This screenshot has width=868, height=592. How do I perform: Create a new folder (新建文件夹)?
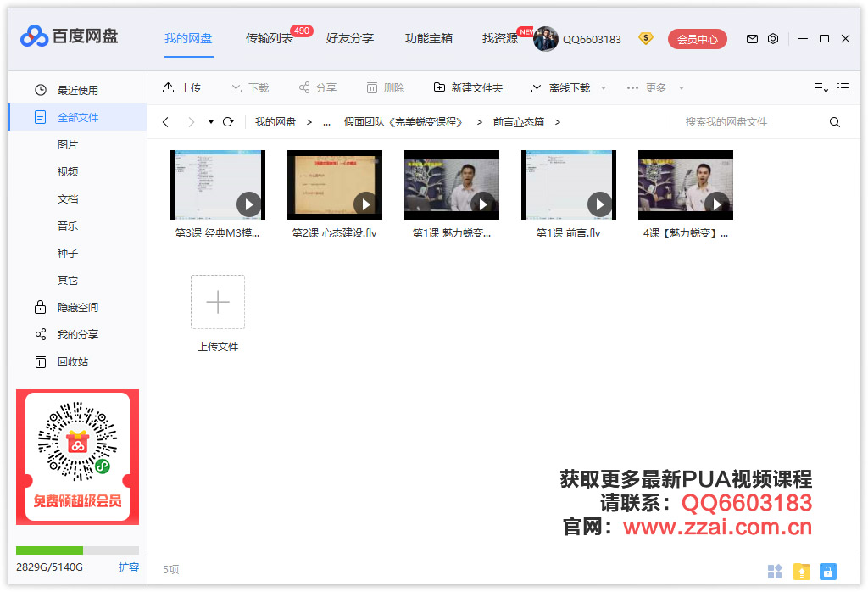[x=468, y=87]
